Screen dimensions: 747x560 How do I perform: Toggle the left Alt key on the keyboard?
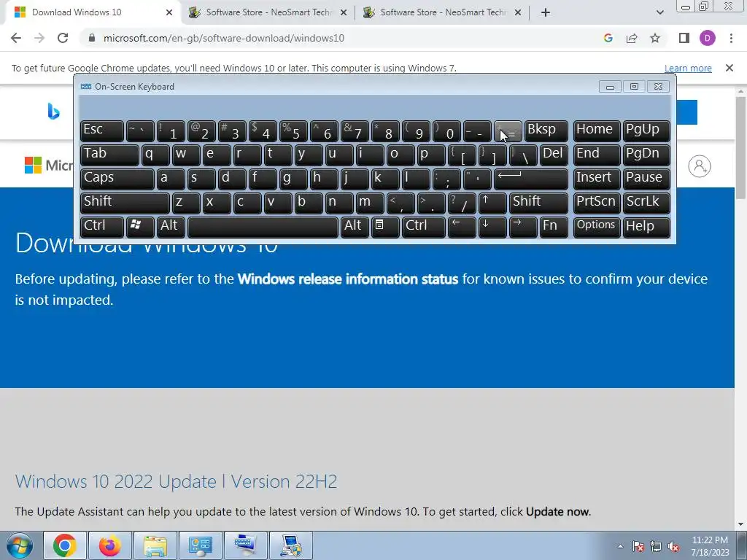171,227
